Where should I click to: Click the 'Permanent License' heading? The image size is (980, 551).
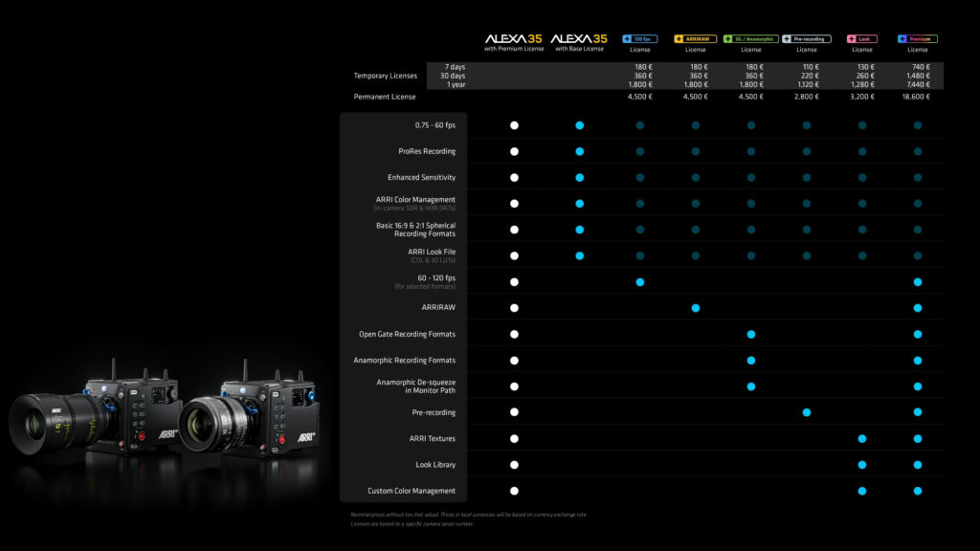point(385,97)
